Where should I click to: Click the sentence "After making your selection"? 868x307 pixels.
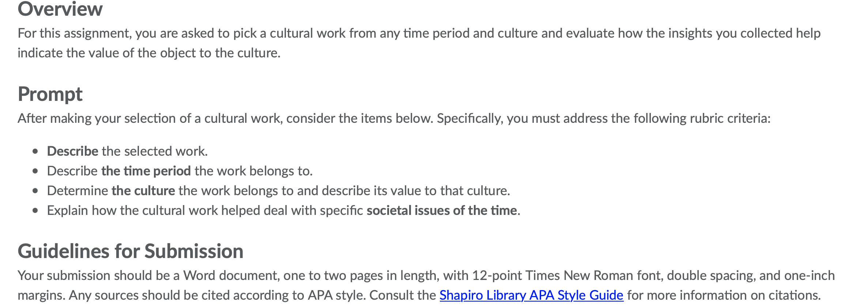pos(394,118)
